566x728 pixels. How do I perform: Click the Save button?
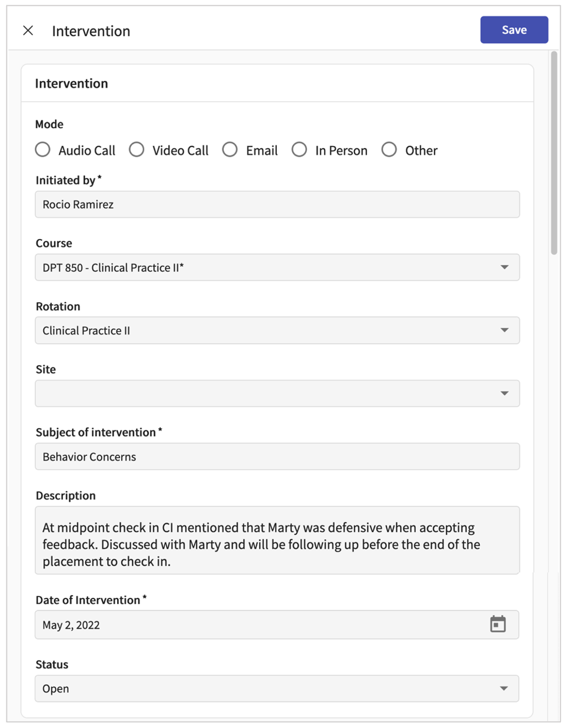pos(513,30)
